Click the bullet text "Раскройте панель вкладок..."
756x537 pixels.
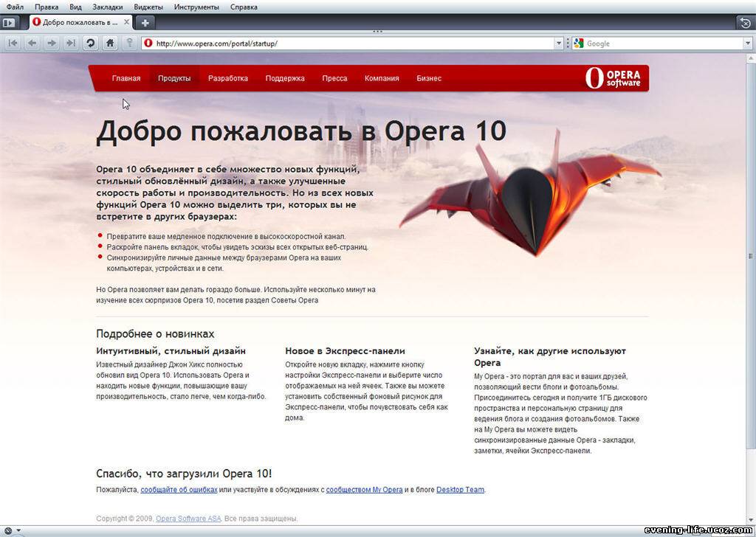[237, 247]
